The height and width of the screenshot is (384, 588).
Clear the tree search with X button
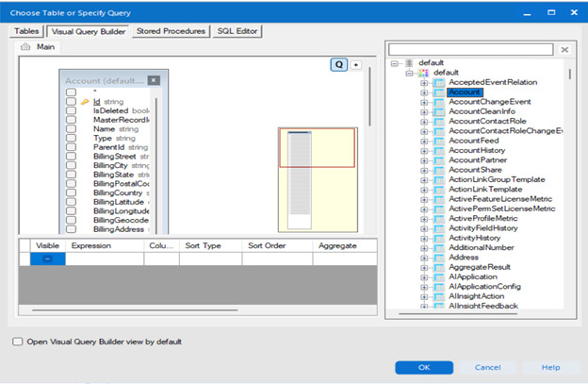coord(563,49)
